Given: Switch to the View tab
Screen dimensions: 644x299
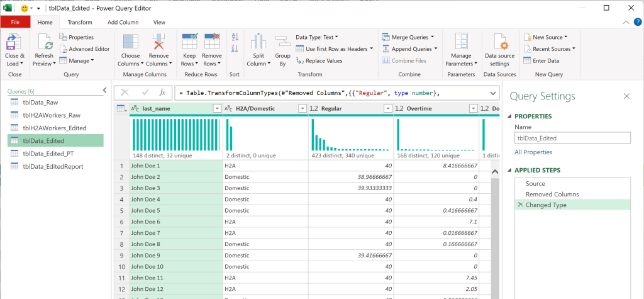Looking at the screenshot, I should tap(159, 22).
